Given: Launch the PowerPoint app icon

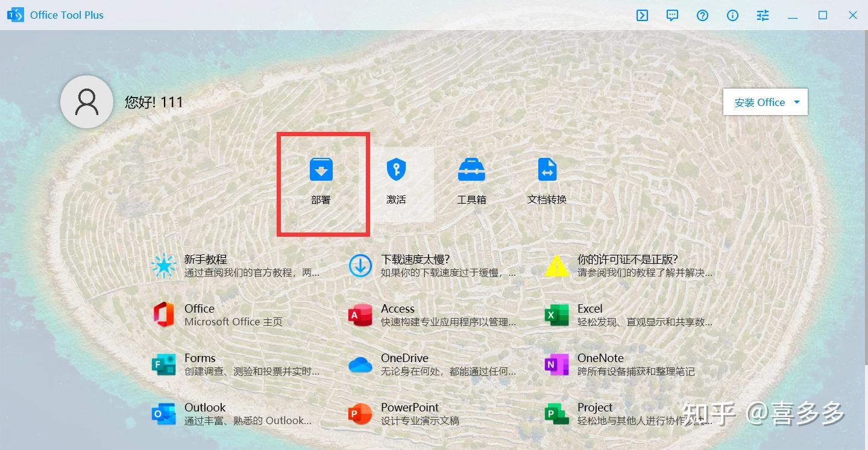Looking at the screenshot, I should [360, 414].
